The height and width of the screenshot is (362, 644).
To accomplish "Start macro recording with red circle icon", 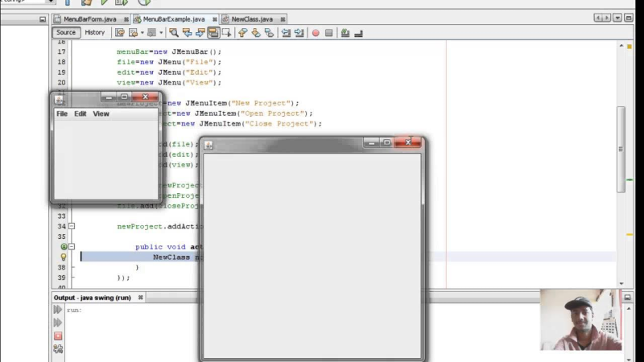I will [316, 33].
